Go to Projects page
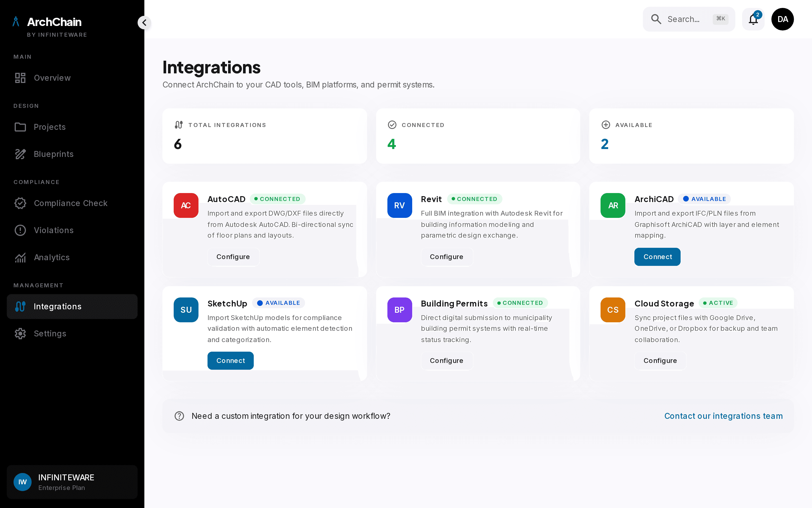812x508 pixels. pyautogui.click(x=72, y=127)
